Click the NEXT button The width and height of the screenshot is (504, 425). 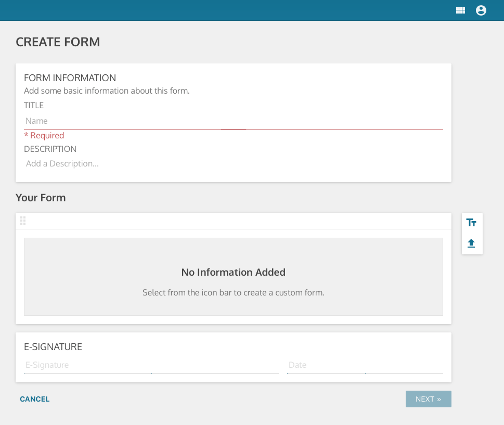(428, 399)
